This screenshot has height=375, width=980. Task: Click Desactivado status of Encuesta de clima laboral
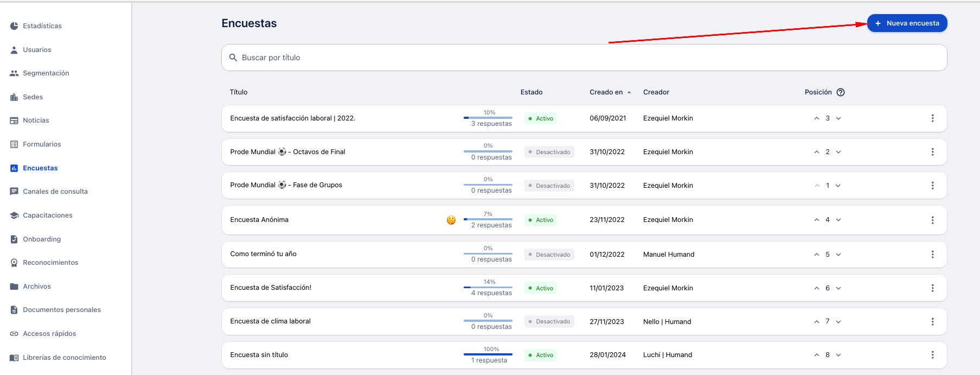click(549, 322)
